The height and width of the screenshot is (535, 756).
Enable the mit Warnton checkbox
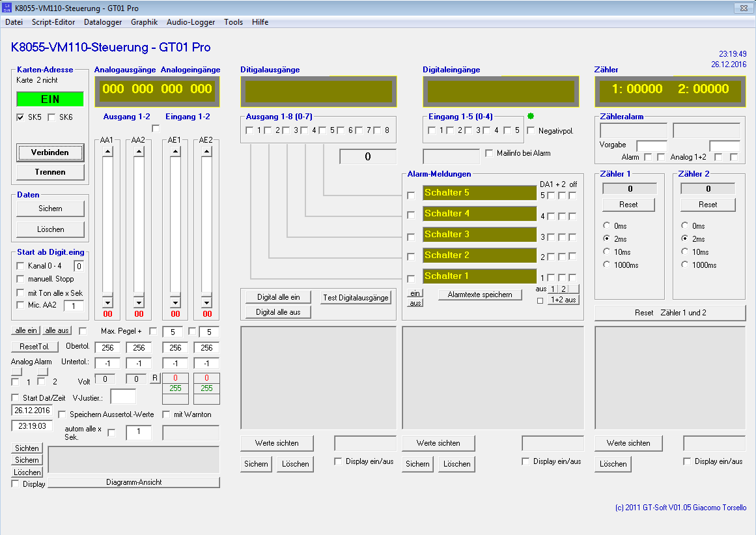pyautogui.click(x=166, y=414)
